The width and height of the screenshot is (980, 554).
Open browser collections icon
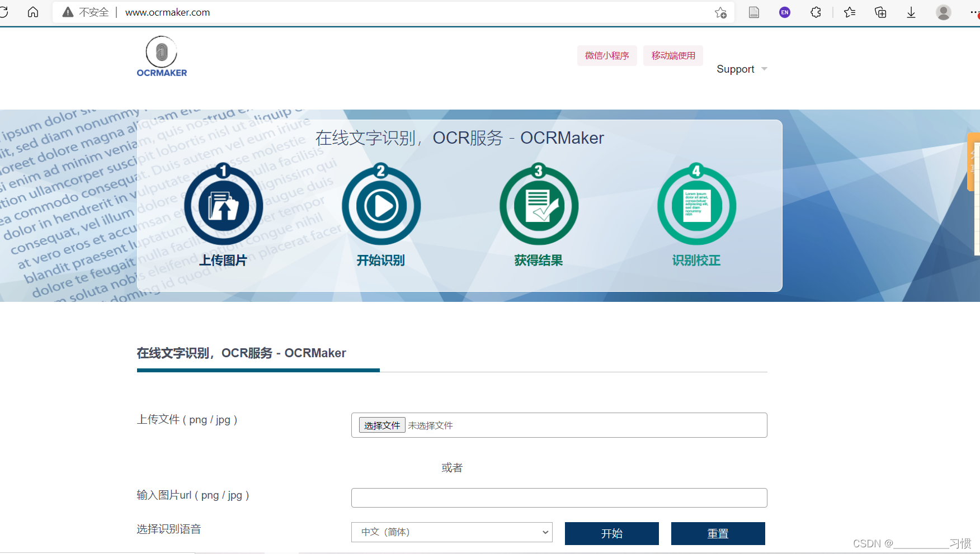[880, 12]
